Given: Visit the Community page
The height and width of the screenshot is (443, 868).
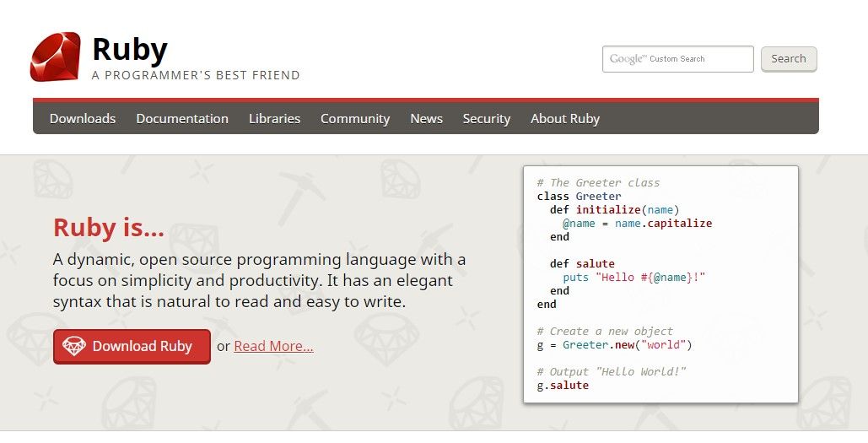Looking at the screenshot, I should (355, 118).
